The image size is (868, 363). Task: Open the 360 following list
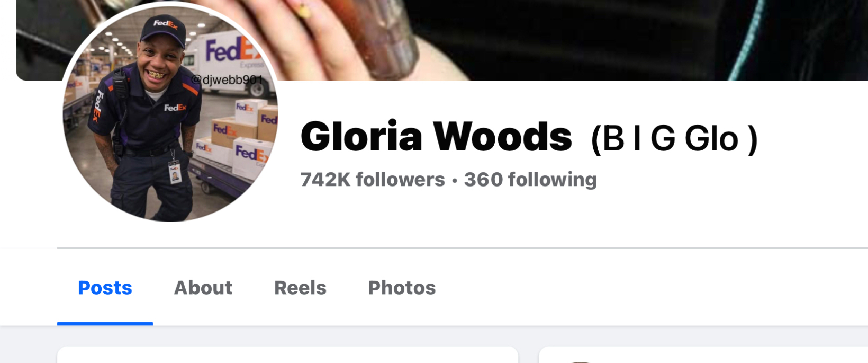[x=530, y=180]
